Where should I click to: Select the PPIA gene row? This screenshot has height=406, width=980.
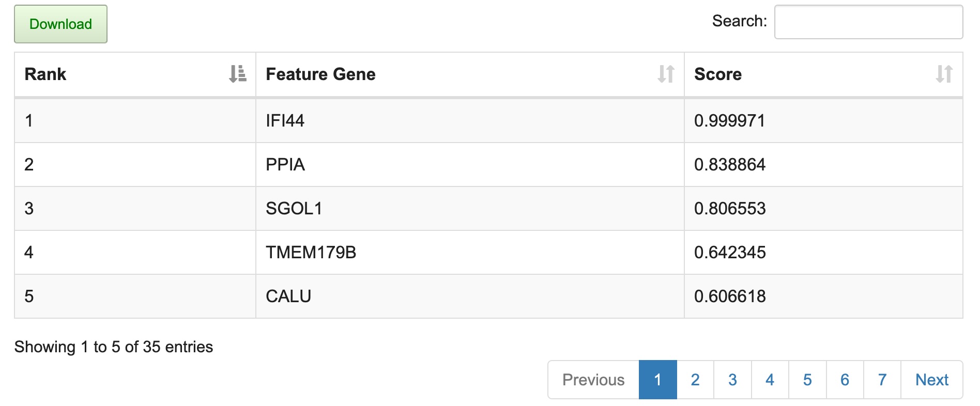[x=488, y=164]
